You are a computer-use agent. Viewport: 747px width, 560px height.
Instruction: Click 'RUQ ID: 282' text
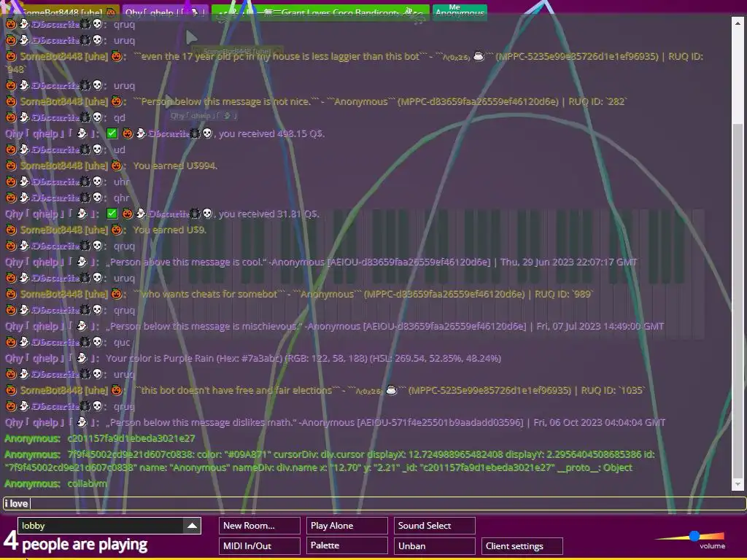click(597, 101)
